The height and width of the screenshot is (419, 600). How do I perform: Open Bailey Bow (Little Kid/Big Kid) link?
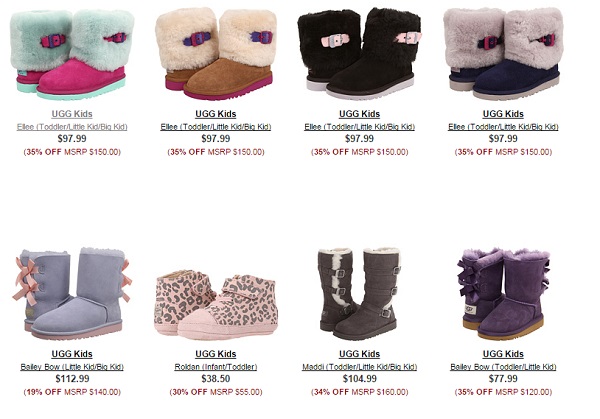[x=72, y=367]
